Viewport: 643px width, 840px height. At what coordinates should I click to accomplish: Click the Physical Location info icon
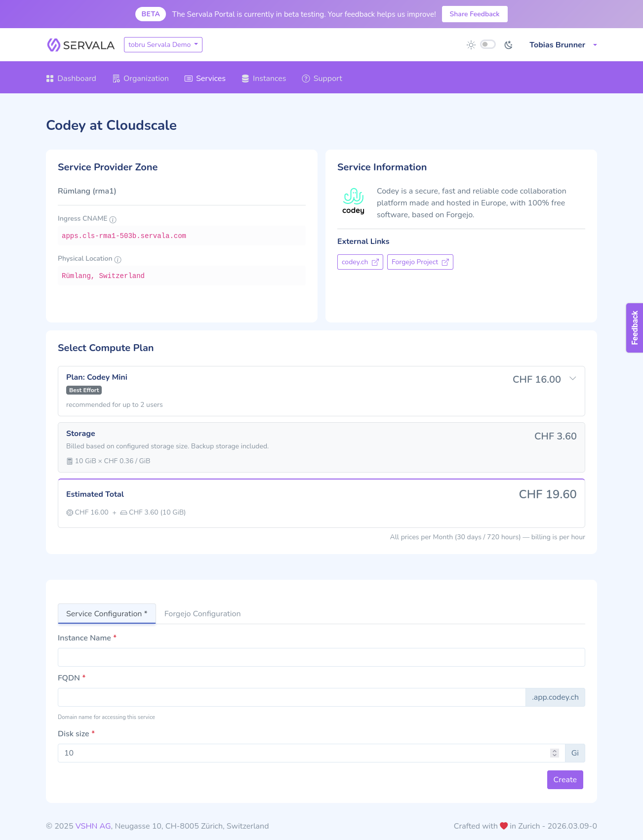click(x=118, y=259)
